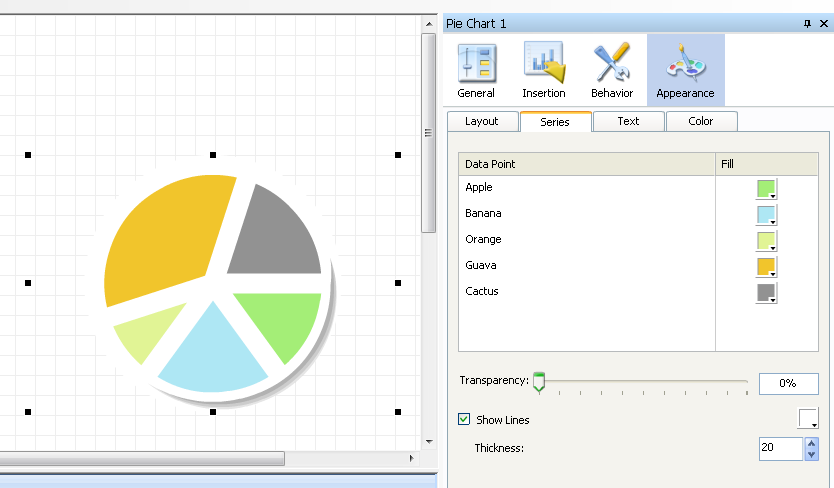Switch to the Text tab
Viewport: 834px width, 488px height.
[628, 121]
